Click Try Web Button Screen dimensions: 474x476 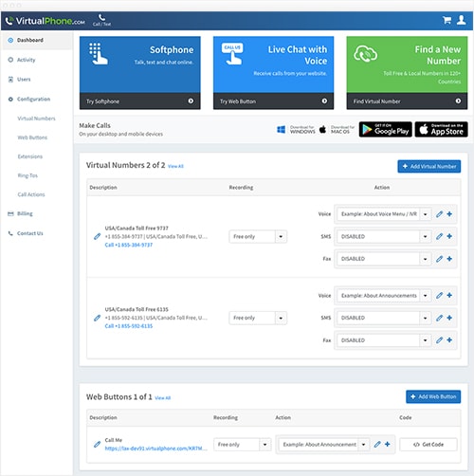(x=273, y=101)
